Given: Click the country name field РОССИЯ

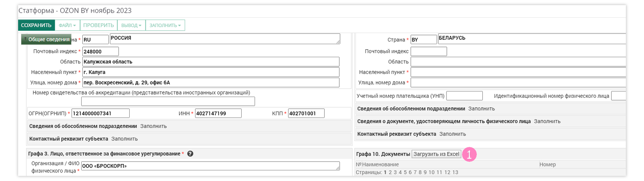Looking at the screenshot, I should (x=225, y=39).
